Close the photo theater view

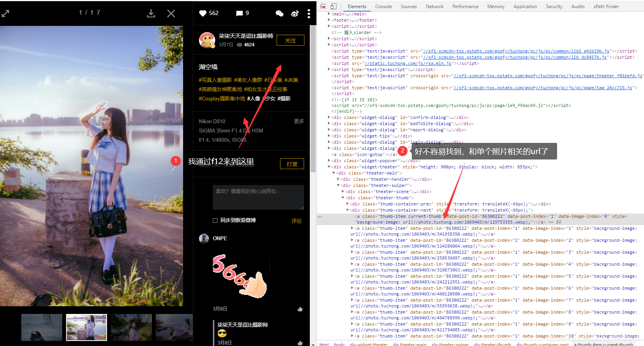171,14
